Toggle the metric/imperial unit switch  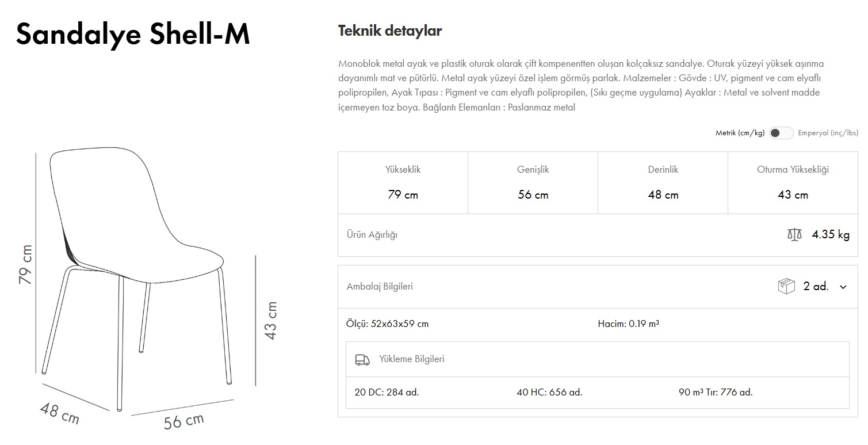781,133
